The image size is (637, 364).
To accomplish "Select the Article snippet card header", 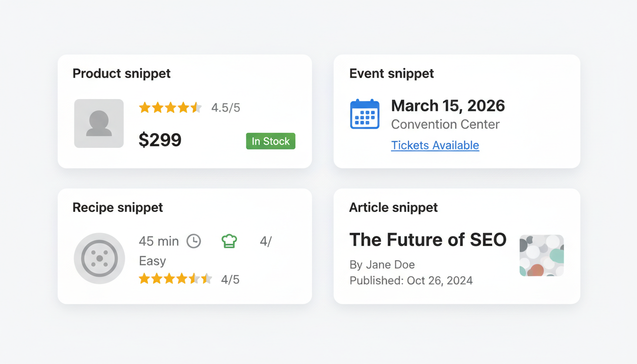I will [393, 207].
